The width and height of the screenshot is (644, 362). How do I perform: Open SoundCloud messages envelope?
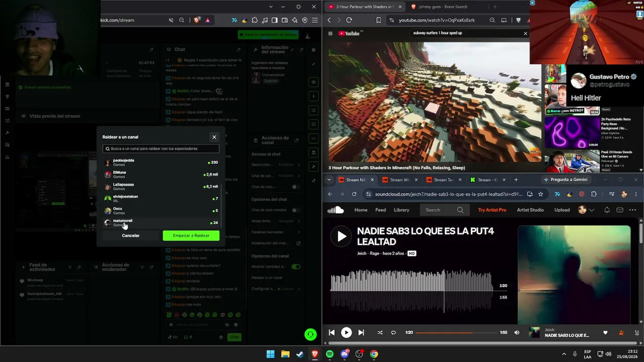(x=620, y=210)
